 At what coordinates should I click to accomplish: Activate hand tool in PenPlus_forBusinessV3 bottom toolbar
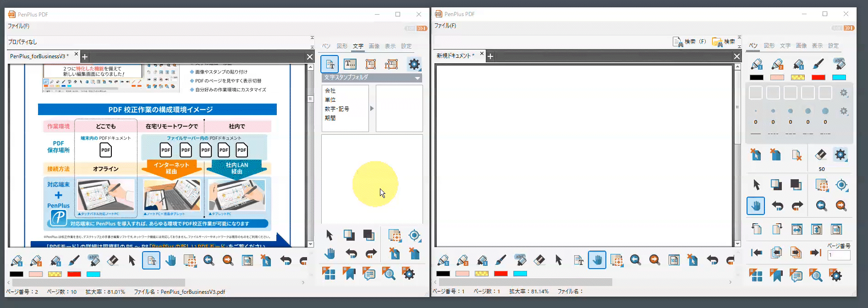[x=170, y=261]
